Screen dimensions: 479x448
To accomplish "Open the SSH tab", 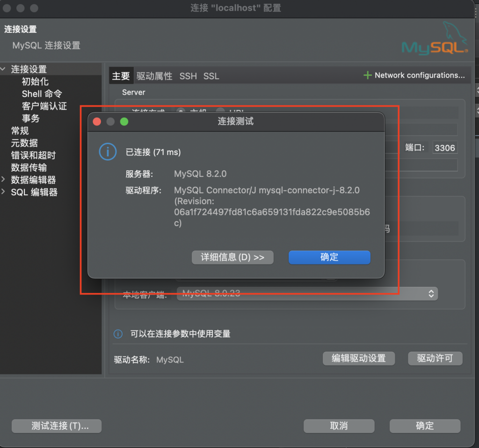I will pyautogui.click(x=188, y=76).
